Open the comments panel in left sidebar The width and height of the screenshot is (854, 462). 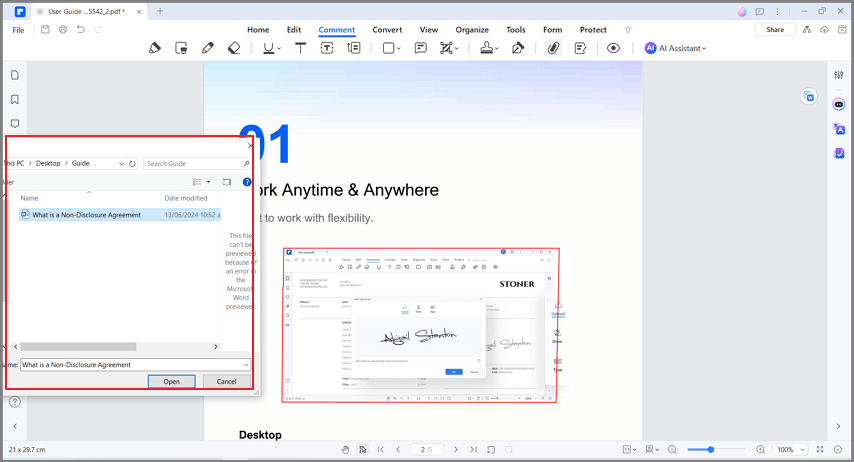[15, 124]
